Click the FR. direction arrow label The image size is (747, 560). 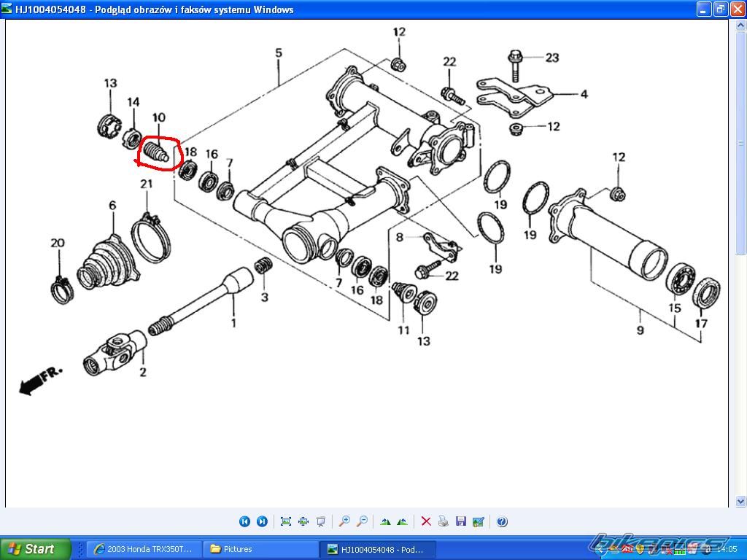(x=41, y=379)
